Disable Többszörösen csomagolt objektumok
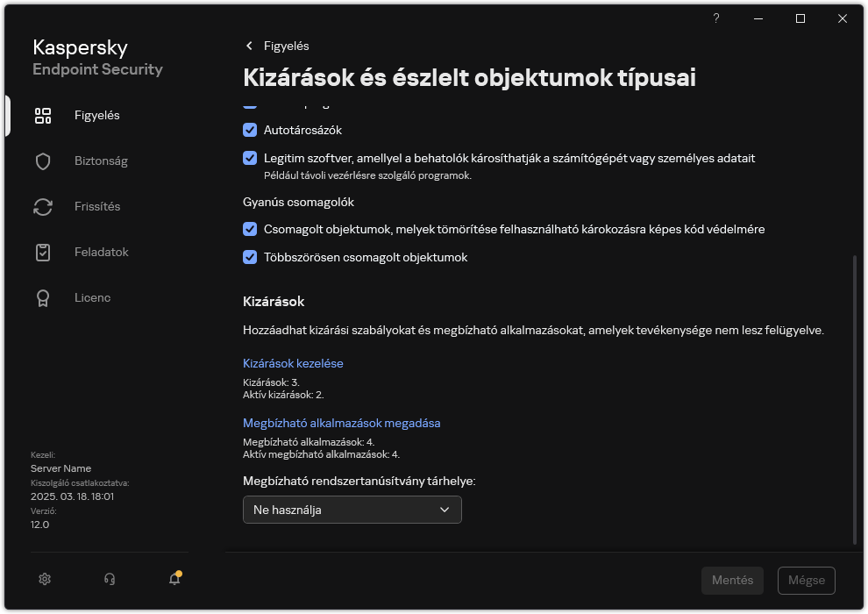 (x=250, y=257)
